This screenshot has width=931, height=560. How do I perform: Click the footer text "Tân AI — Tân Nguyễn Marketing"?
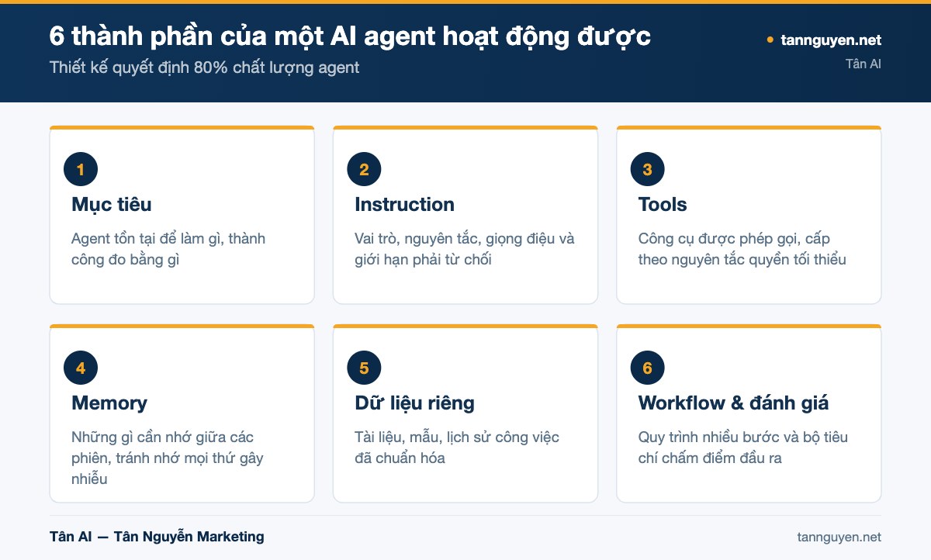tap(157, 537)
